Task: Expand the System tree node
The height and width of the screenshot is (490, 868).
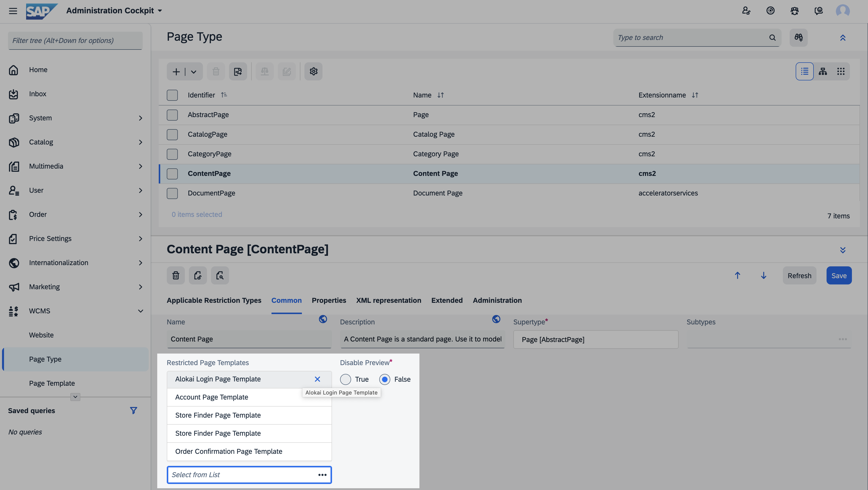Action: [x=140, y=118]
